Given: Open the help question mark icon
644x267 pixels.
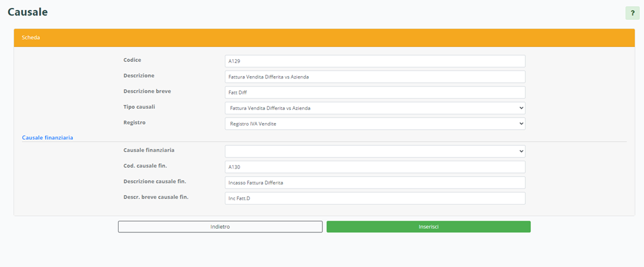Looking at the screenshot, I should point(632,13).
